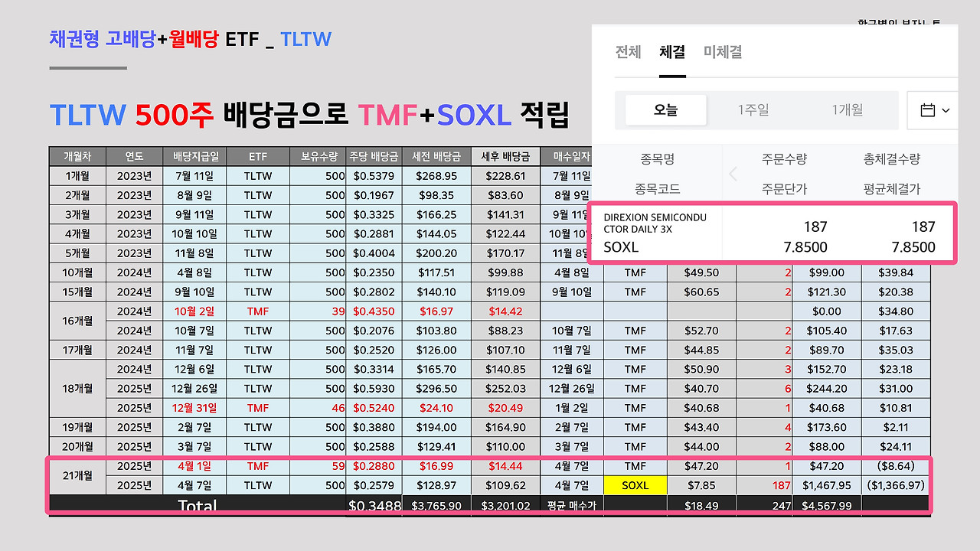Click the ($1,366.97) balance cell

click(896, 485)
